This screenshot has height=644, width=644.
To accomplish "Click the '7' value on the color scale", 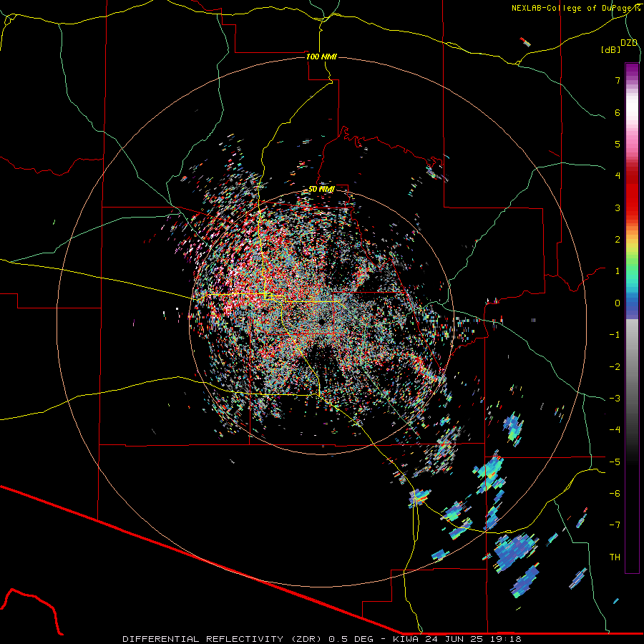I will [x=618, y=80].
